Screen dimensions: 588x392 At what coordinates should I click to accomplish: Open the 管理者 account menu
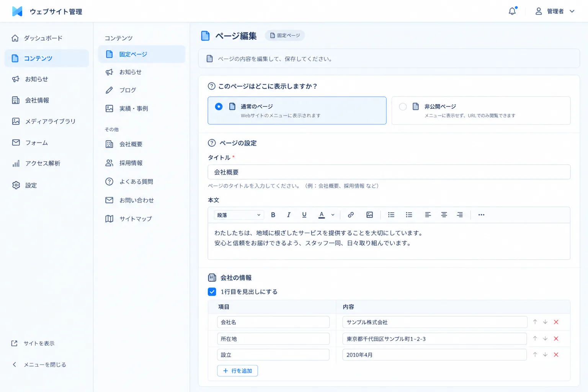(555, 11)
